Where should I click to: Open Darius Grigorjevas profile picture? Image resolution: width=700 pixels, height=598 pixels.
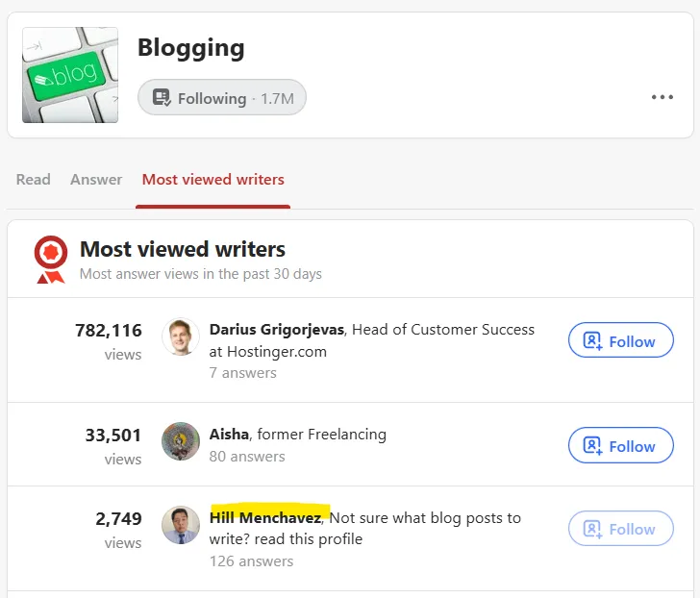[181, 336]
